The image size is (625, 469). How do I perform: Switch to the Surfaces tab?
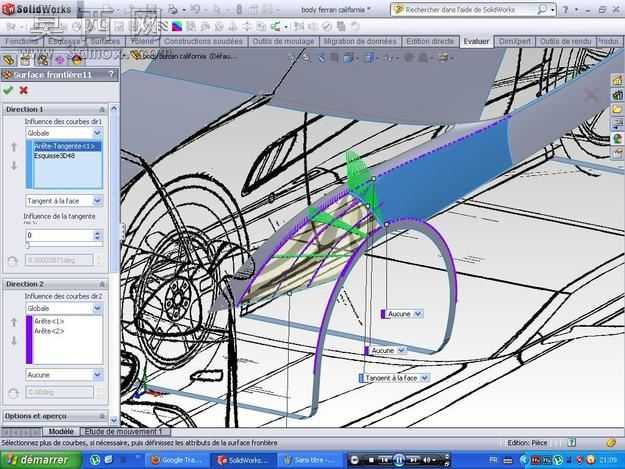tap(105, 41)
